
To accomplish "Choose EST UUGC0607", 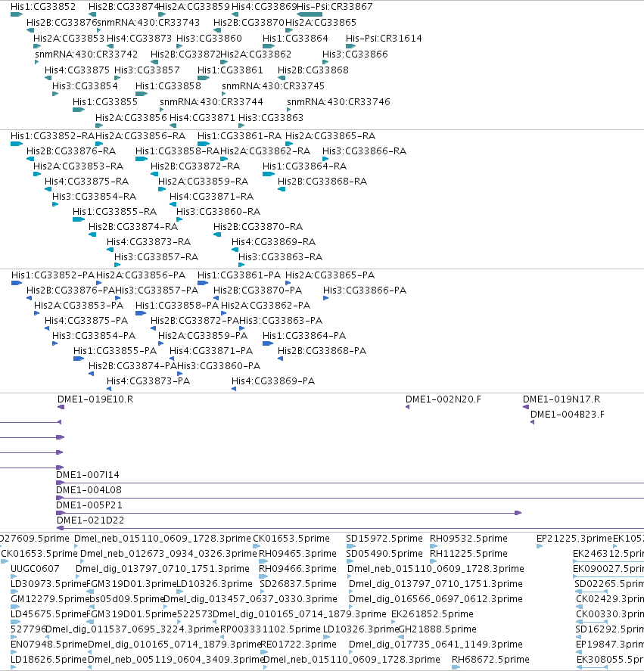I will coord(35,569).
